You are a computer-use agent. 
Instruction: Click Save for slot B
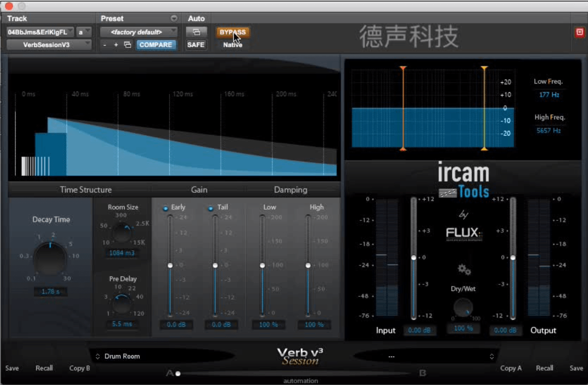point(576,368)
